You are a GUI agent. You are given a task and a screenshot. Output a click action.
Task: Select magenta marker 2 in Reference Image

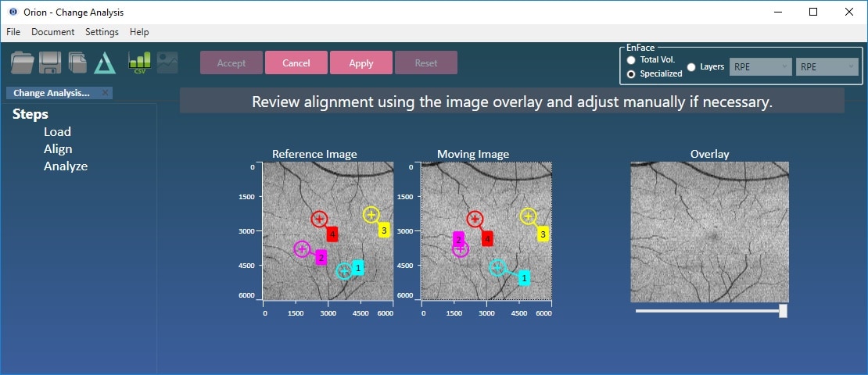pyautogui.click(x=302, y=249)
